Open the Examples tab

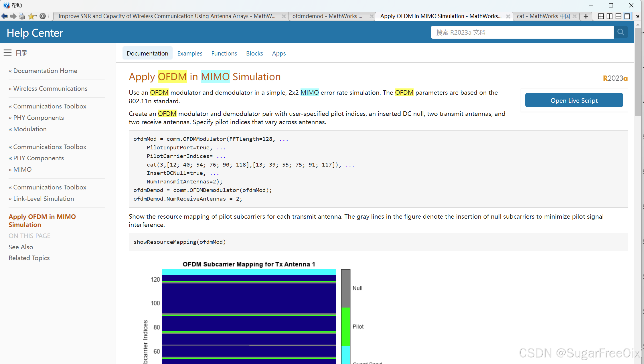189,54
